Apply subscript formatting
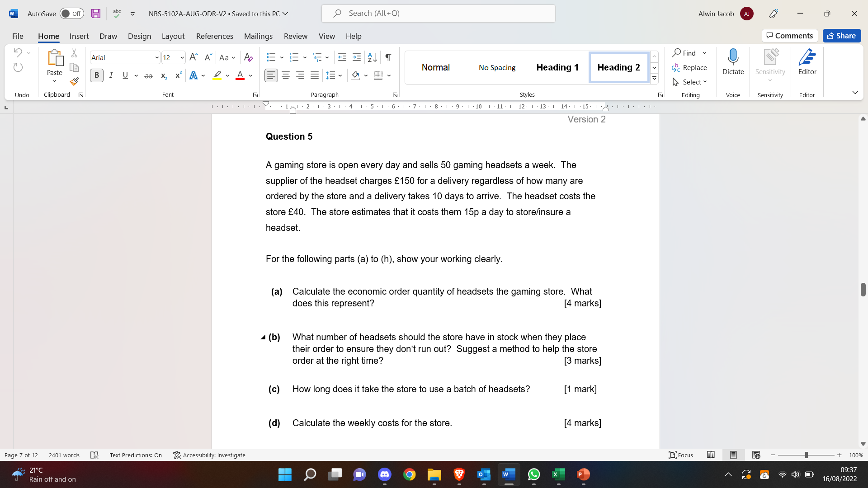Viewport: 868px width, 488px height. tap(163, 76)
